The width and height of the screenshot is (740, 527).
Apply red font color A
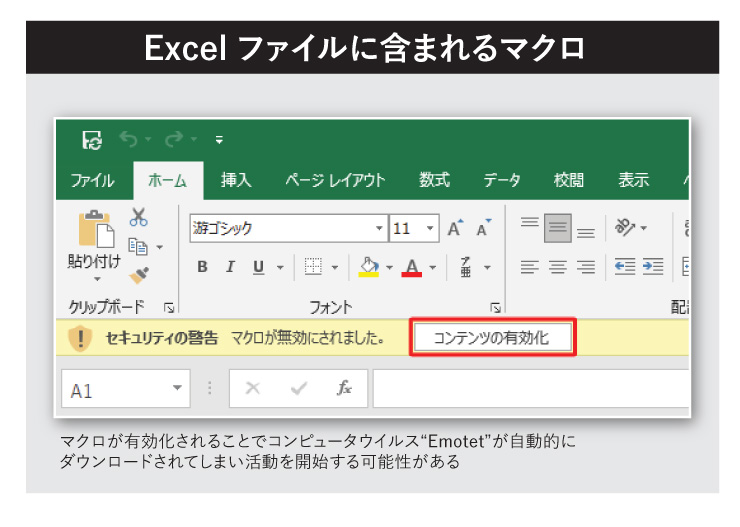(412, 268)
